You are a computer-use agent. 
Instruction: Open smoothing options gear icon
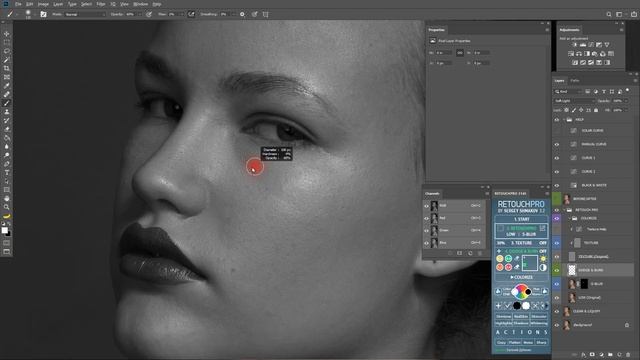pos(242,14)
